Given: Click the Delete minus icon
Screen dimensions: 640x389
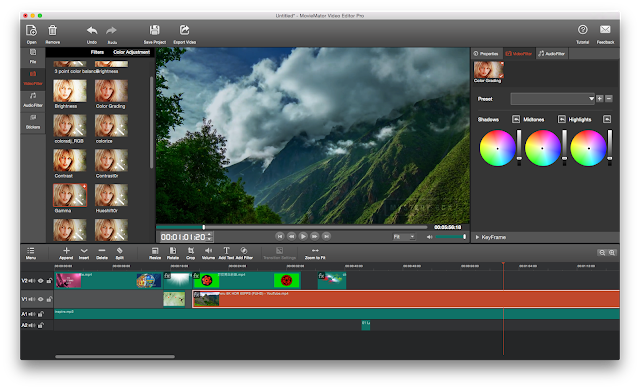Looking at the screenshot, I should 102,251.
